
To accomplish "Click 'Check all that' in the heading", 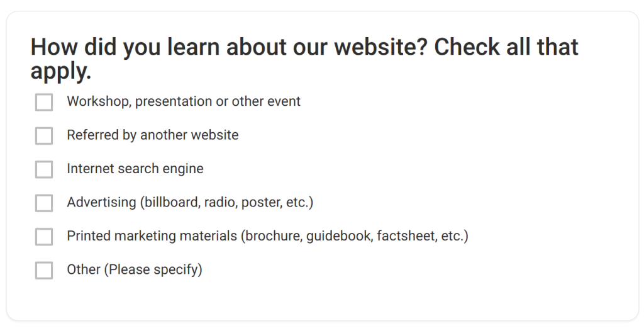I will tap(506, 47).
